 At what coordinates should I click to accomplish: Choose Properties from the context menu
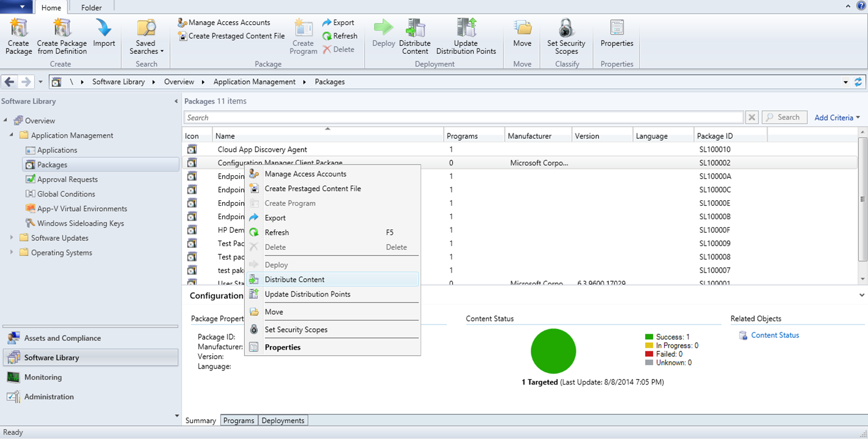[282, 347]
